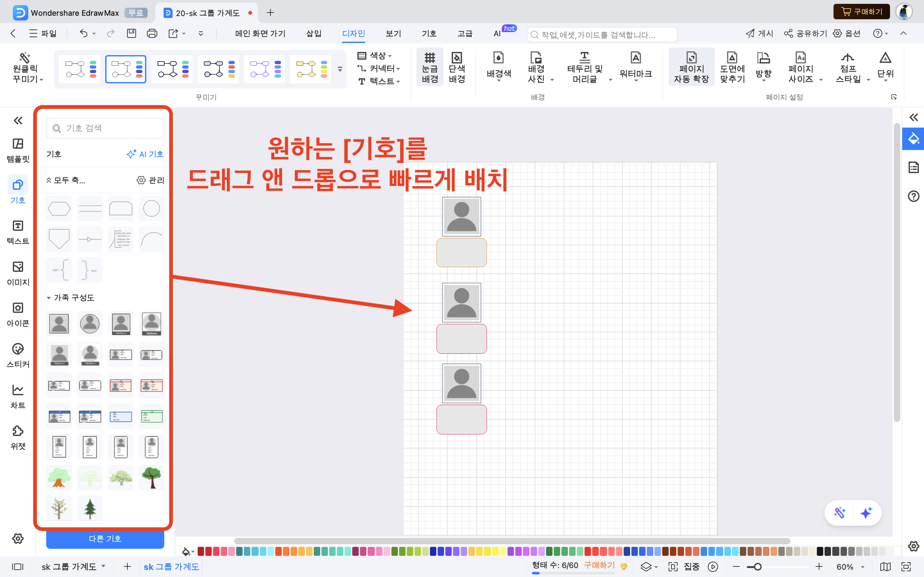The width and height of the screenshot is (924, 577).
Task: Open the Widgets panel in left sidebar
Action: 18,437
